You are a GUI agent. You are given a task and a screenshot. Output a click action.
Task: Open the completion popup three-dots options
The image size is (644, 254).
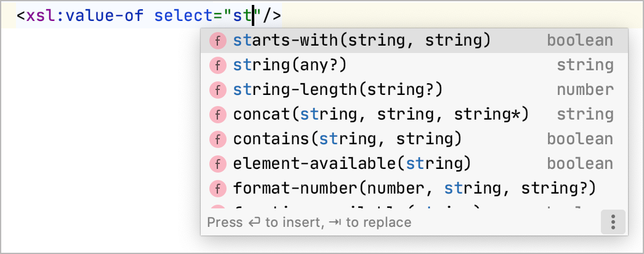(x=613, y=222)
